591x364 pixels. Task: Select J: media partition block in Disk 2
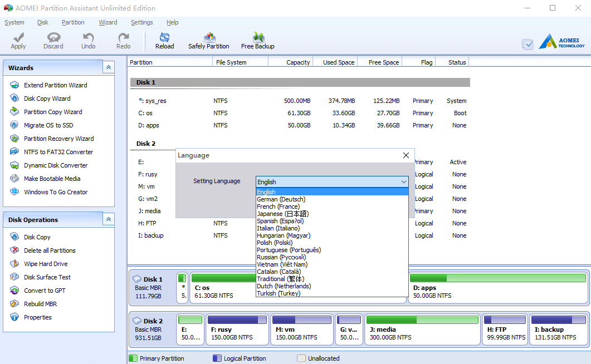click(422, 329)
